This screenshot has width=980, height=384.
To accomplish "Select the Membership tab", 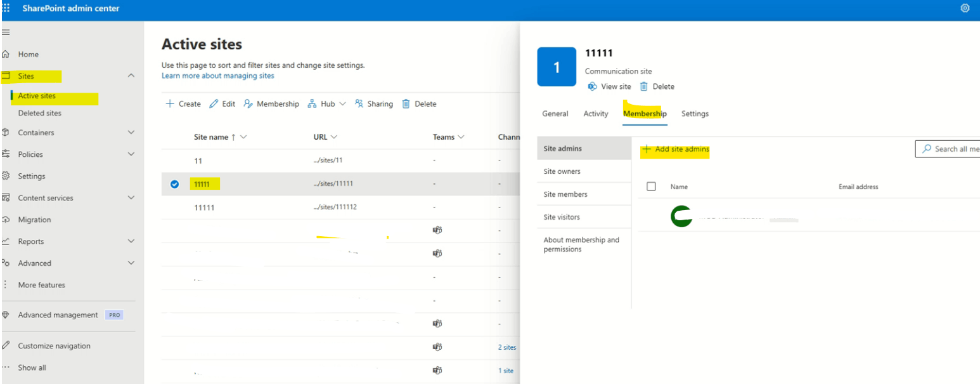I will point(645,114).
